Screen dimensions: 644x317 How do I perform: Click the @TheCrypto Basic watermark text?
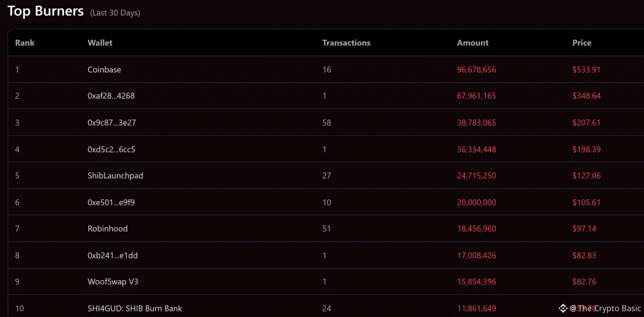(x=605, y=308)
